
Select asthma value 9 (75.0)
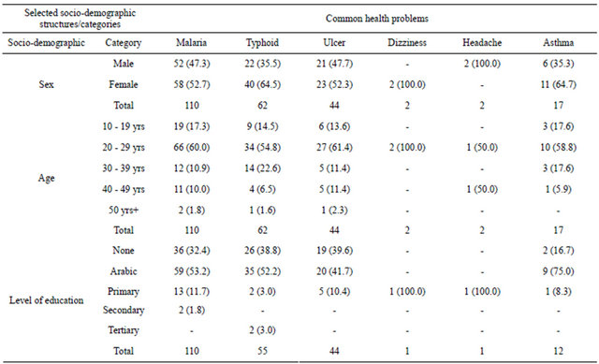pos(558,271)
